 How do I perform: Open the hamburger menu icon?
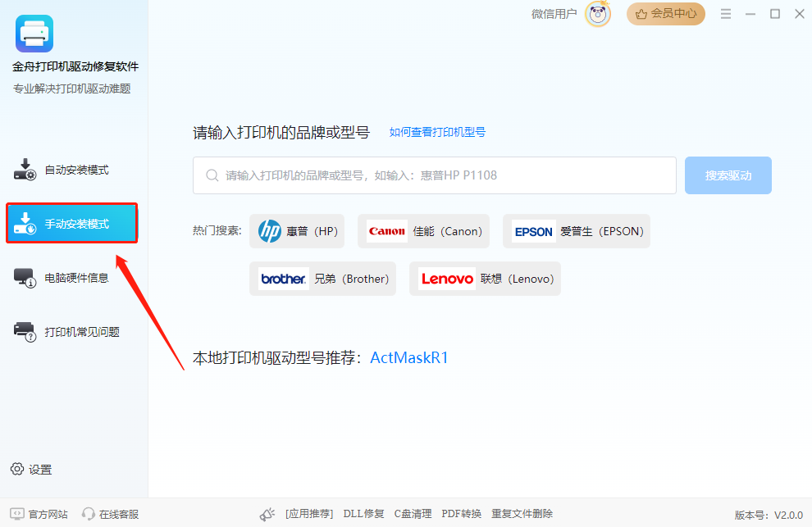coord(726,14)
